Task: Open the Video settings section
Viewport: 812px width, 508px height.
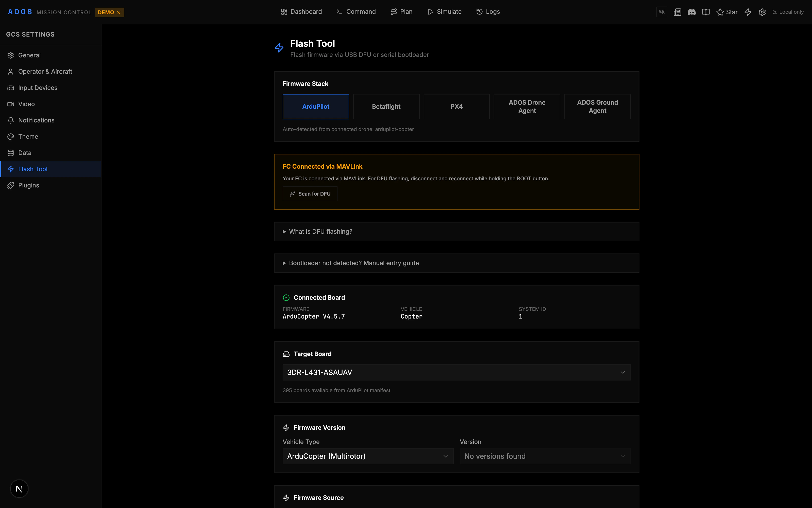Action: pos(51,104)
